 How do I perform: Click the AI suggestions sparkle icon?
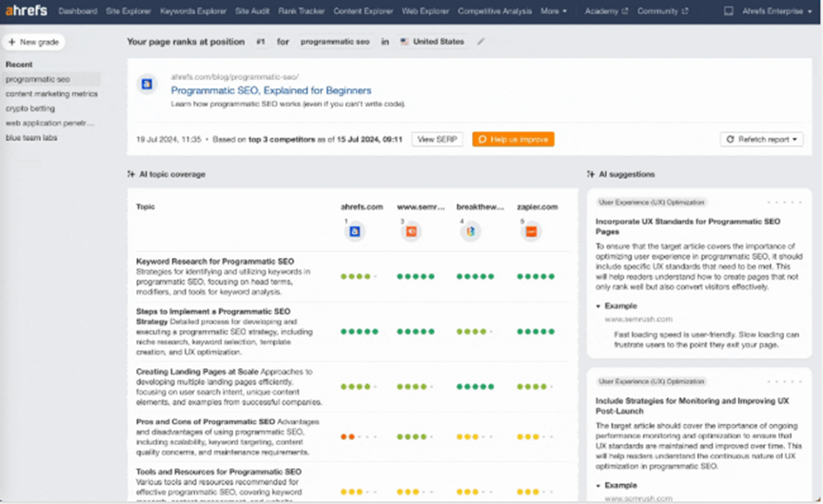coord(591,174)
